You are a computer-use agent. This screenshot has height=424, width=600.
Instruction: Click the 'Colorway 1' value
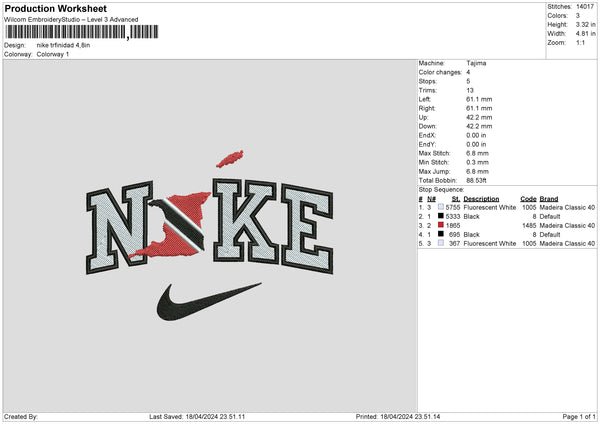coord(53,54)
